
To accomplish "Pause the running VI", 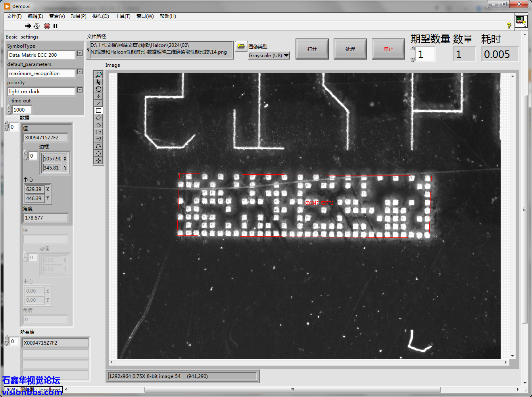I will (x=56, y=26).
